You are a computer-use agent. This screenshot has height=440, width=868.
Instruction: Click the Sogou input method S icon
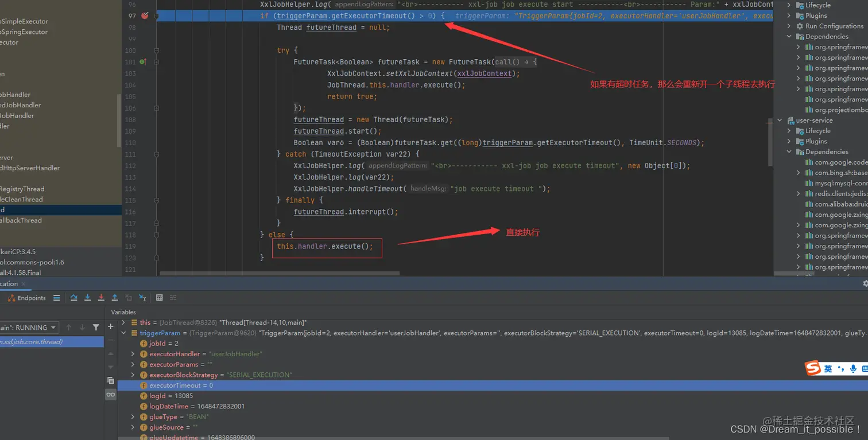(813, 368)
